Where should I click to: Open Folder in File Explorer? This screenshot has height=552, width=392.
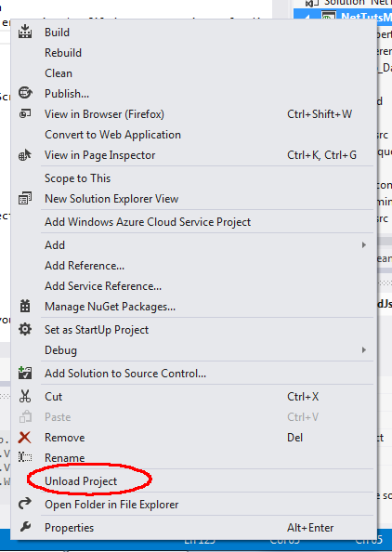point(111,504)
